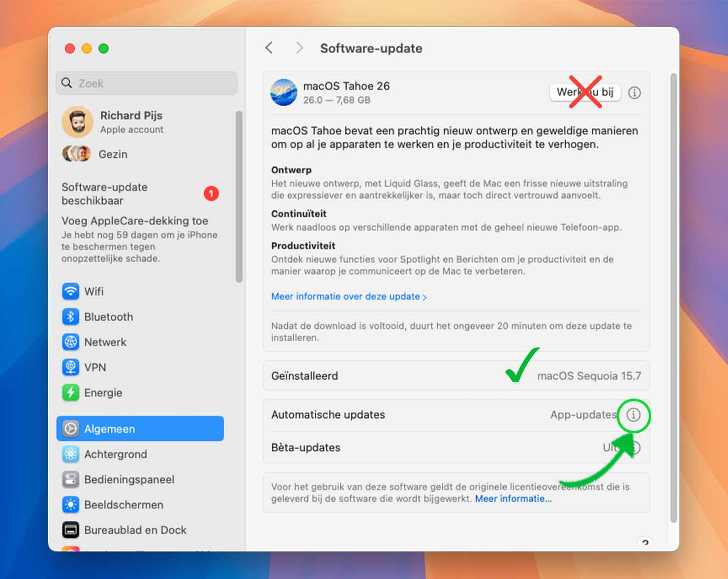Select Netwerk label in sidebar
The width and height of the screenshot is (728, 579).
coord(105,342)
